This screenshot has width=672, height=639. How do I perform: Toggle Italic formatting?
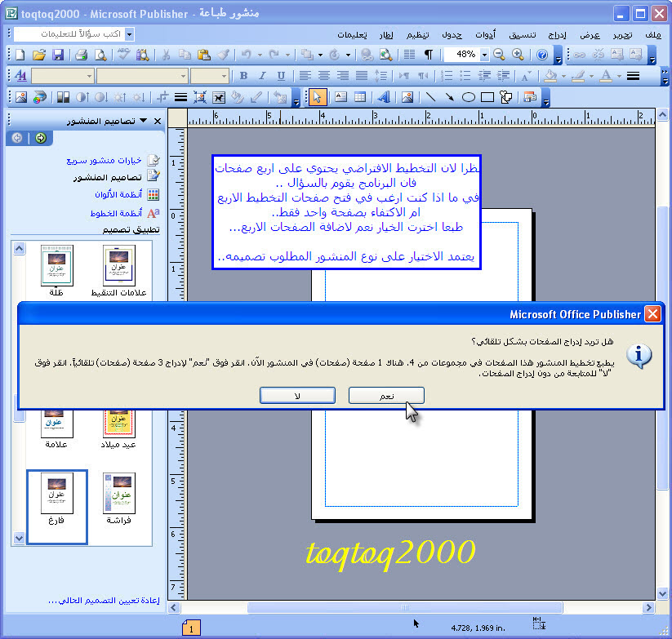[262, 76]
